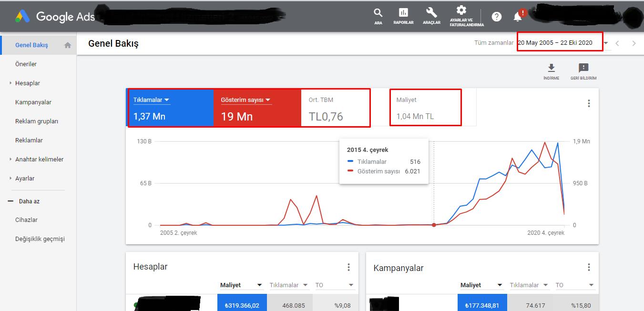
Task: Click the %9,08 TO cell
Action: pyautogui.click(x=336, y=302)
